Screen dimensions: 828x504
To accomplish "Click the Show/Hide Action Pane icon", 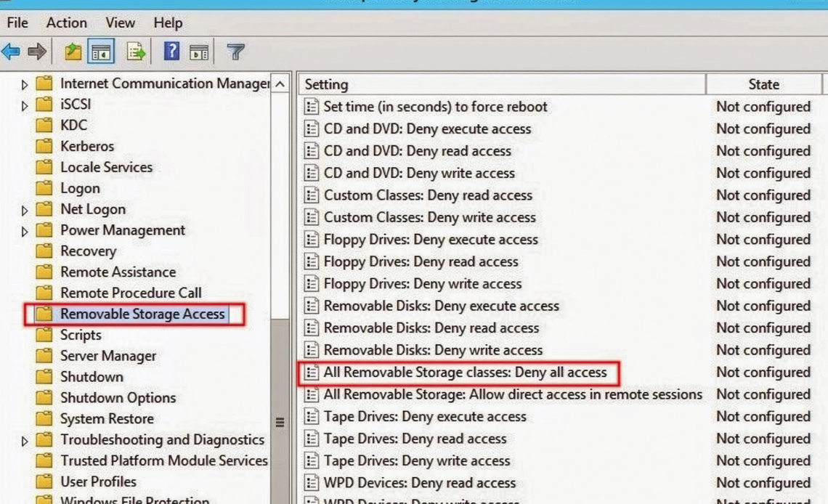I will click(199, 52).
